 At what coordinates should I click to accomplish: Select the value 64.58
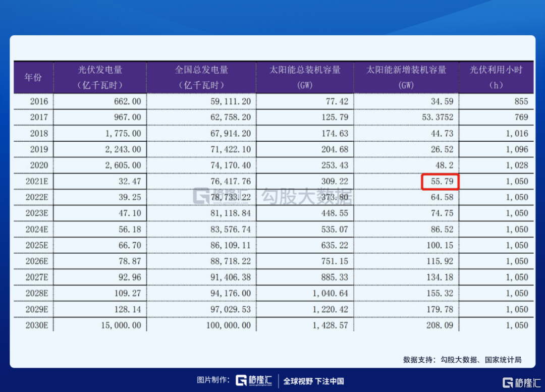click(442, 197)
